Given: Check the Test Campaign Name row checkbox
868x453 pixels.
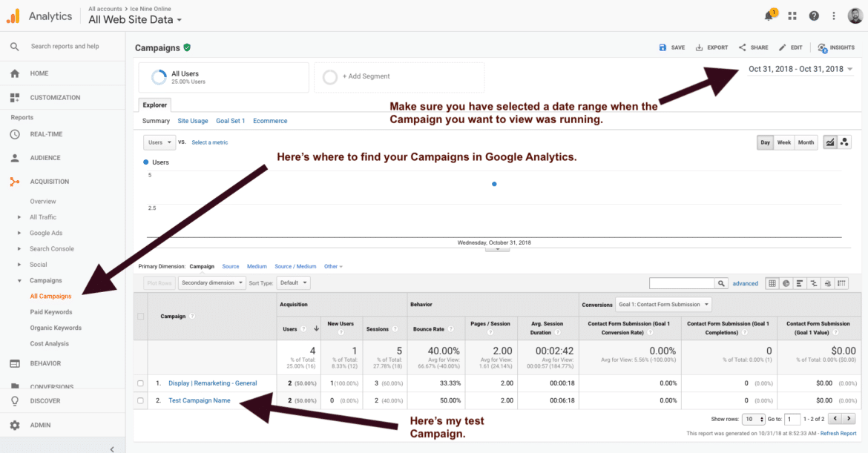Looking at the screenshot, I should coord(142,400).
